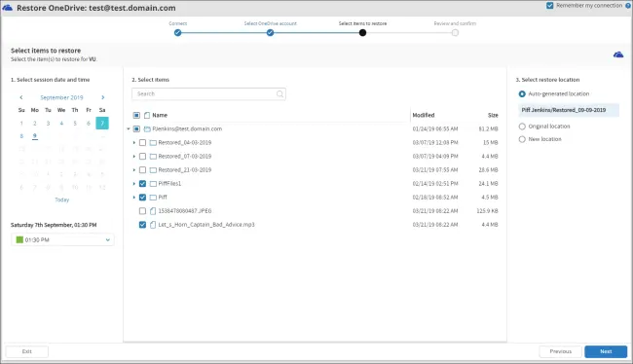Select September 8 in the calendar

point(21,136)
